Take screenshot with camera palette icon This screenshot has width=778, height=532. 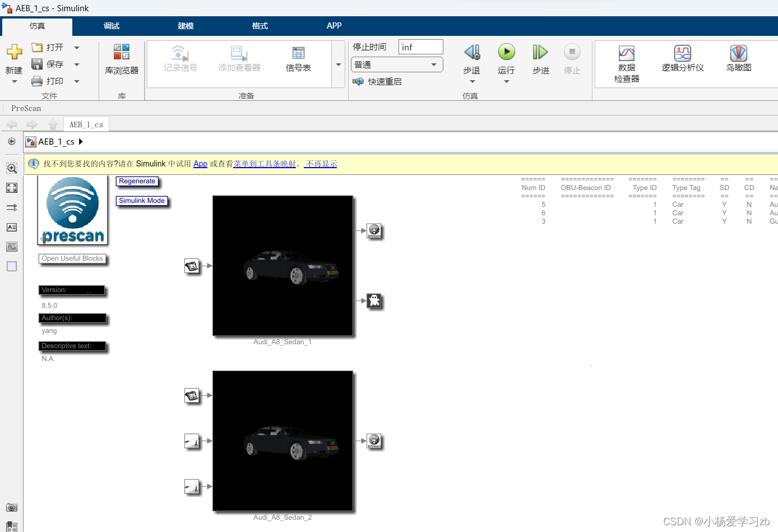[12, 507]
